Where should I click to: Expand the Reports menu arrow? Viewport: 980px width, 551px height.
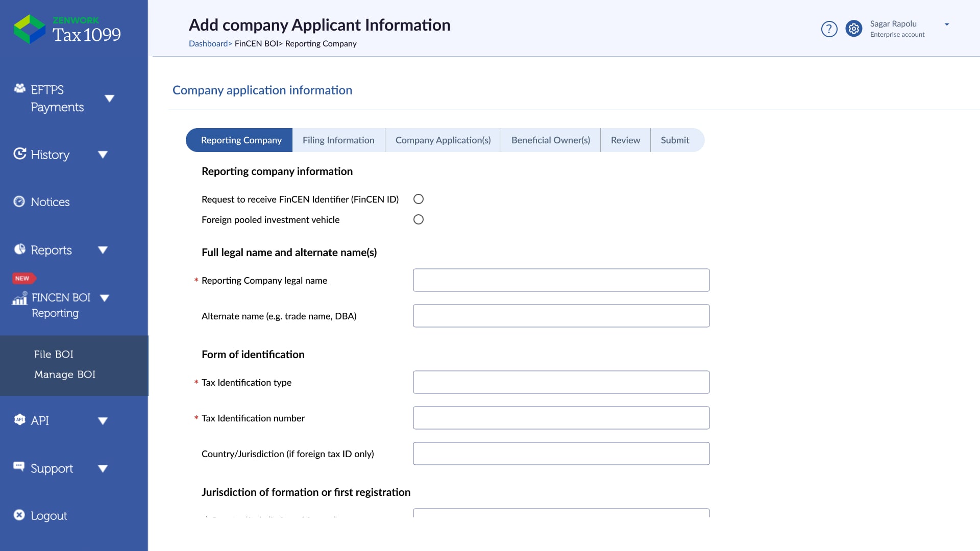103,250
